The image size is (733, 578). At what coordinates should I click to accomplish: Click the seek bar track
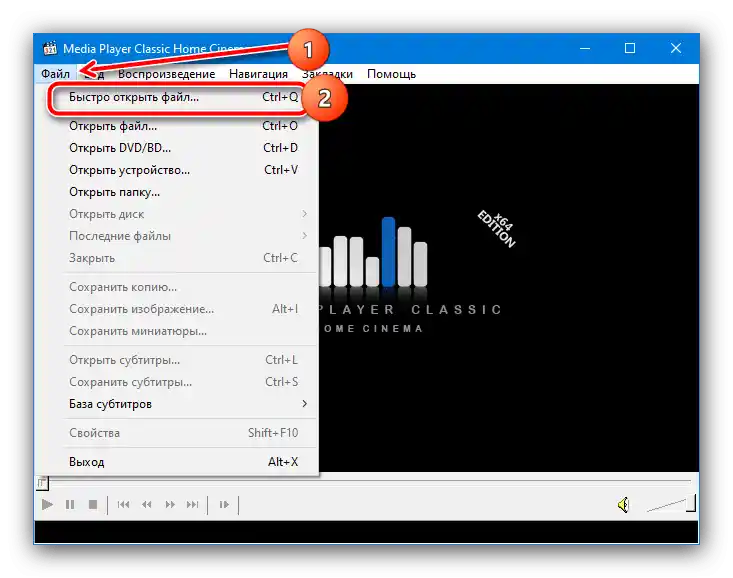pos(369,480)
